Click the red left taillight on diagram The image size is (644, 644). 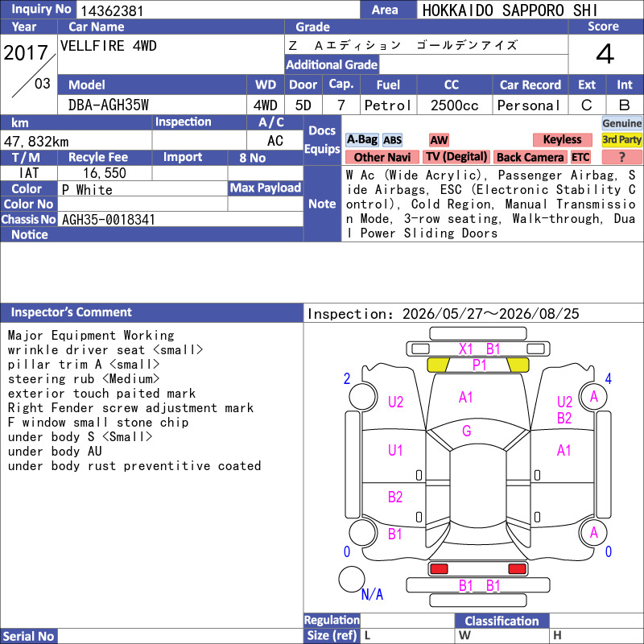439,569
